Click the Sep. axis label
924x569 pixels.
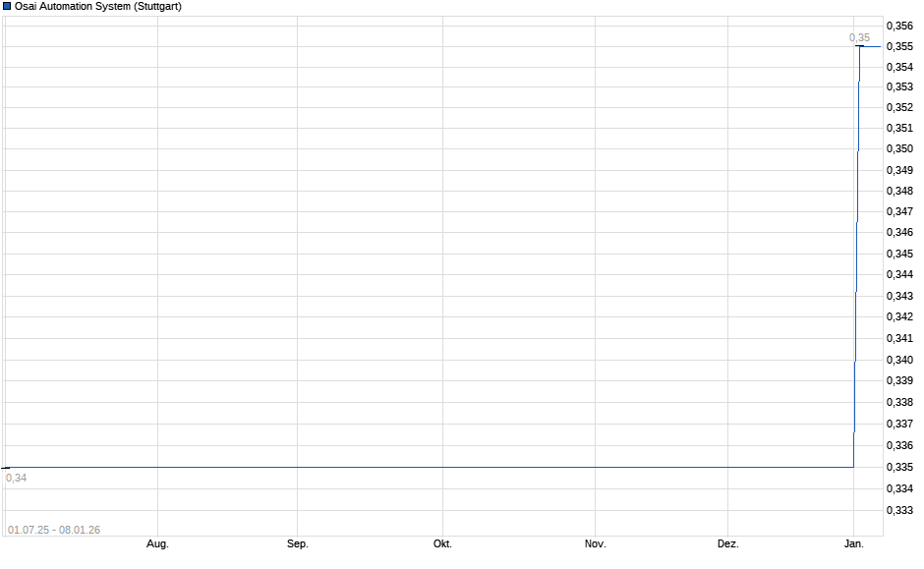tap(298, 542)
